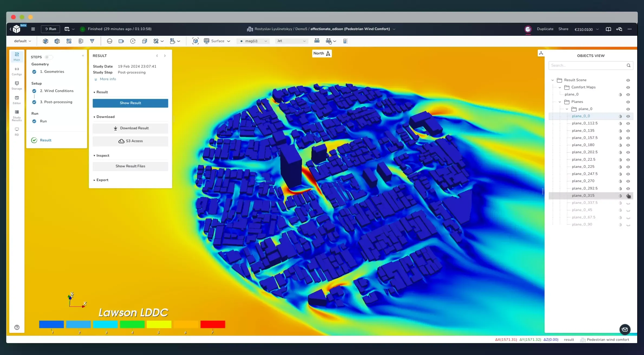Click the camera capture icon in toolbar

pos(121,41)
